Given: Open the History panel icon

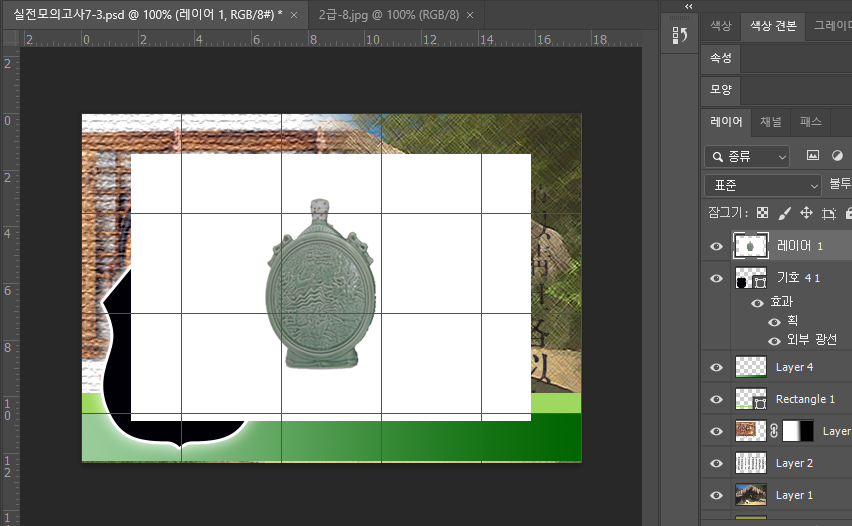Looking at the screenshot, I should [681, 35].
